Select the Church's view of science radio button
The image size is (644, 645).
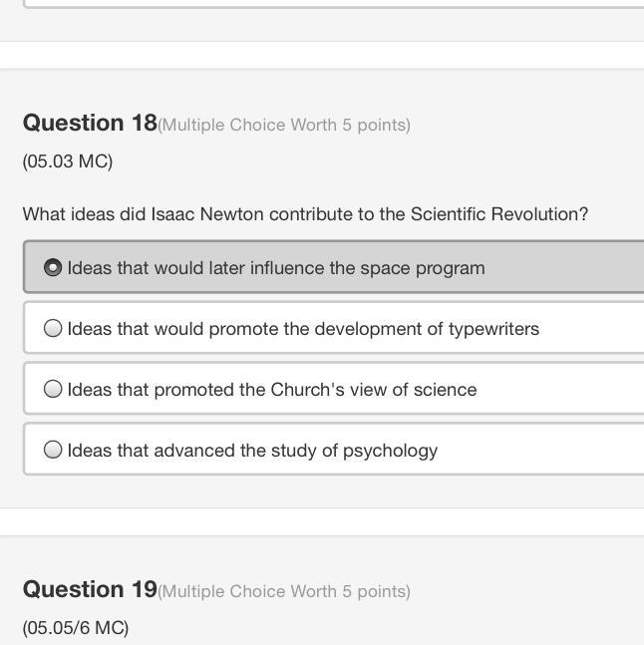(54, 390)
